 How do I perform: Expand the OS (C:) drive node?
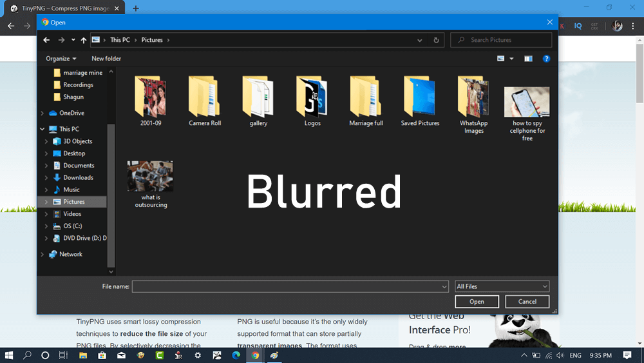tap(46, 226)
